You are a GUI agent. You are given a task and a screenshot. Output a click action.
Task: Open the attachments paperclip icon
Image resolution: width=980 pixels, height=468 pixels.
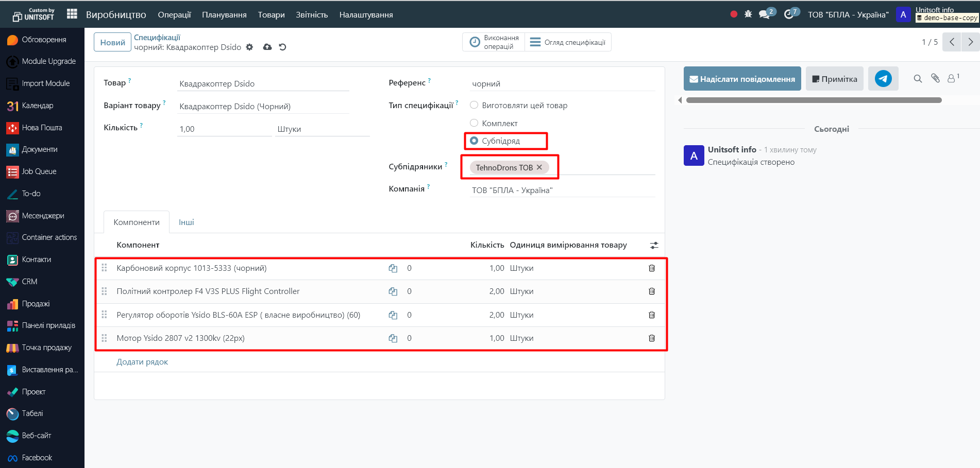(x=935, y=78)
